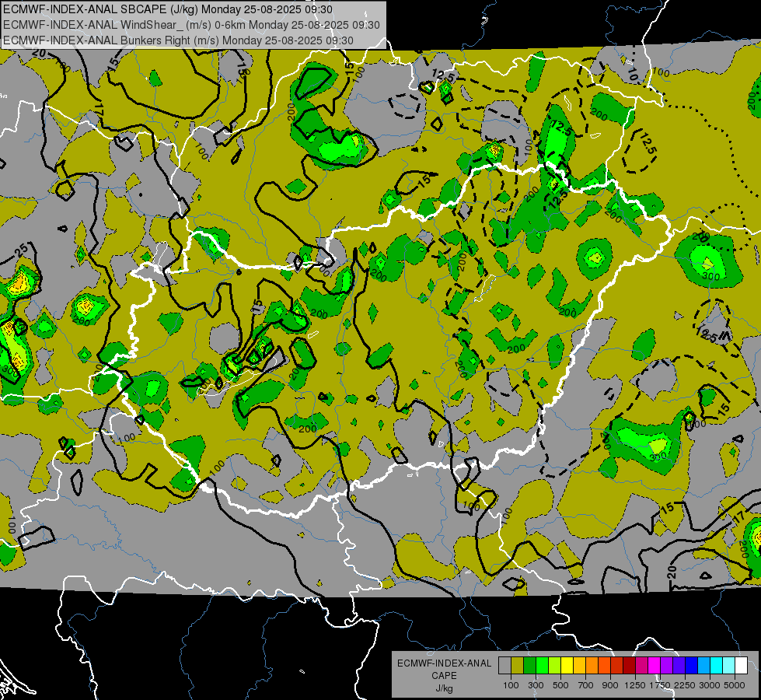The height and width of the screenshot is (700, 761).
Task: Click the brick red swatch right of 900
Action: pos(617,666)
